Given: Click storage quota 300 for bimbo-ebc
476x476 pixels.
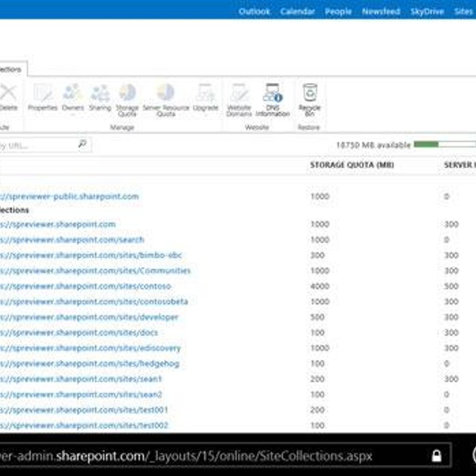Looking at the screenshot, I should (x=317, y=255).
